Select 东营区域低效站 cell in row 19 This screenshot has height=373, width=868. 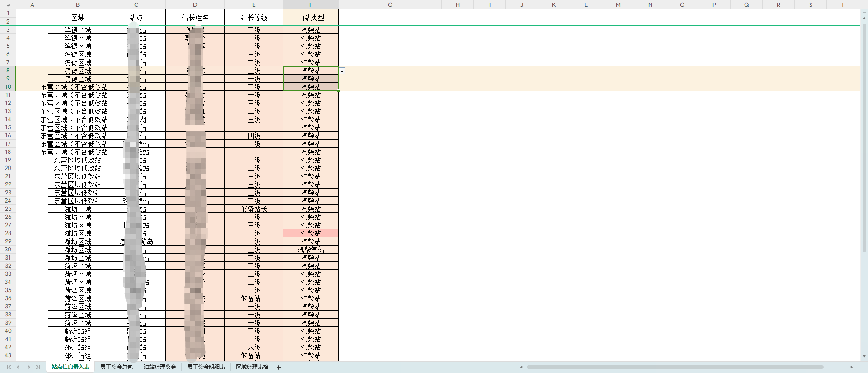(78, 160)
